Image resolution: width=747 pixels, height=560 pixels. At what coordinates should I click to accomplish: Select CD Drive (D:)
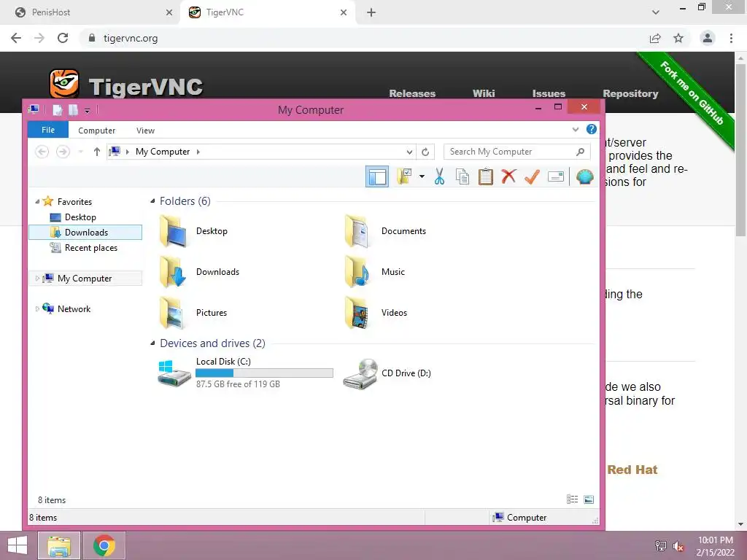click(x=387, y=373)
